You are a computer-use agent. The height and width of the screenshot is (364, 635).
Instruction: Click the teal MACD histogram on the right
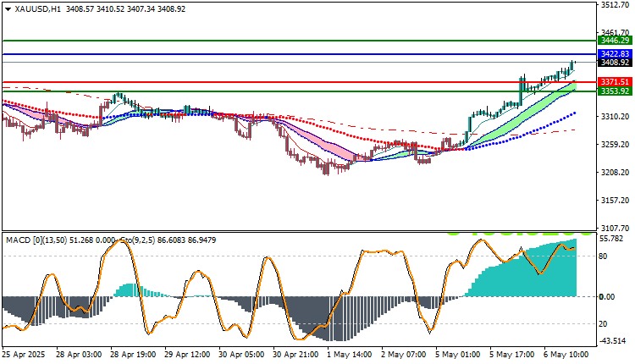(527, 275)
